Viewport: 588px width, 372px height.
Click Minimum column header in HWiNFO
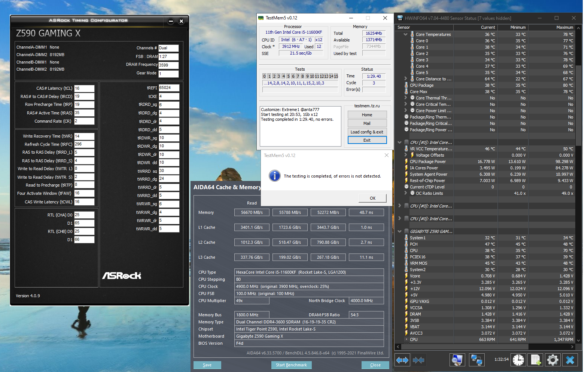(512, 27)
